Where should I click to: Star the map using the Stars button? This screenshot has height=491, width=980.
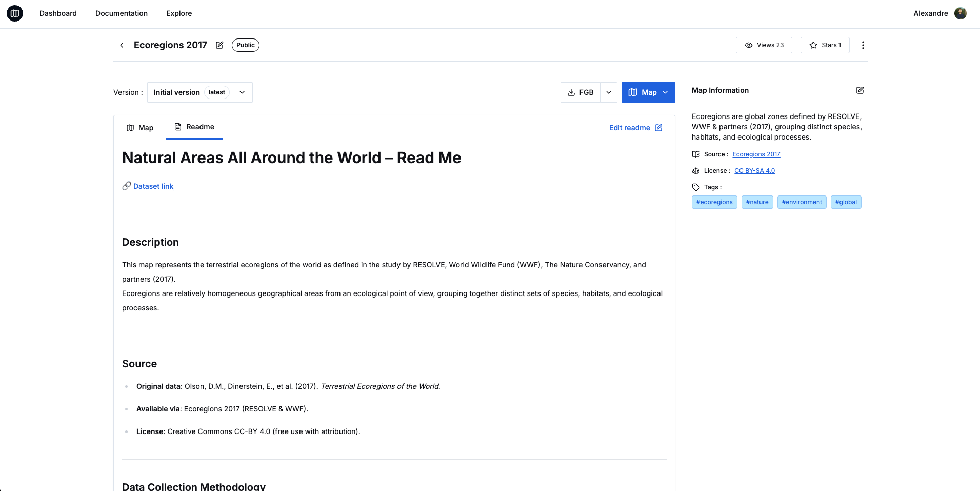[825, 45]
